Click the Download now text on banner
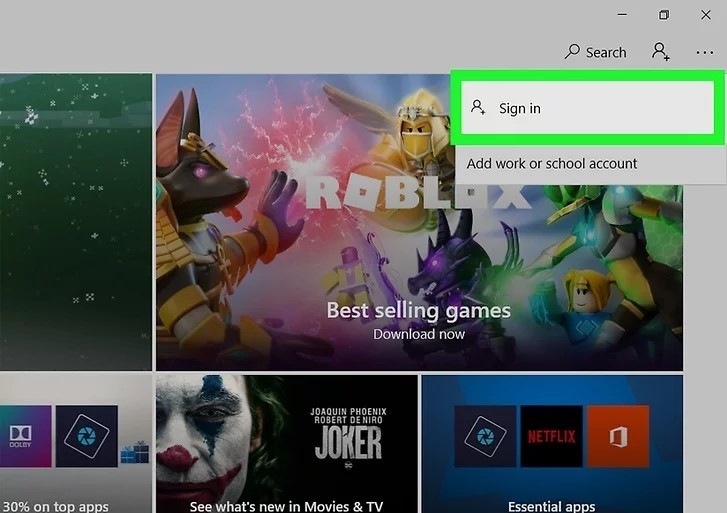The height and width of the screenshot is (513, 727). click(419, 334)
